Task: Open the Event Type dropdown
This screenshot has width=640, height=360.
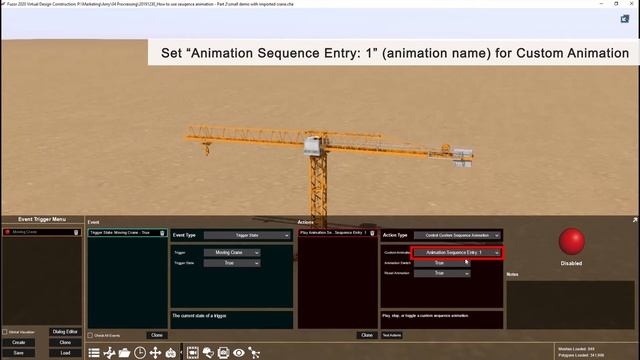Action: [247, 236]
